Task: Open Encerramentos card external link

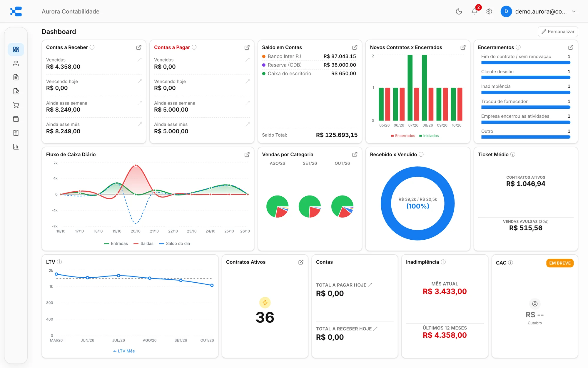Action: click(571, 47)
